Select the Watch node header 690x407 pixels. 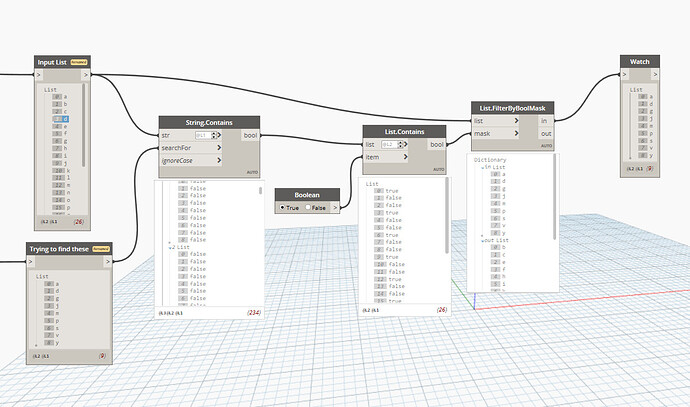pyautogui.click(x=640, y=62)
